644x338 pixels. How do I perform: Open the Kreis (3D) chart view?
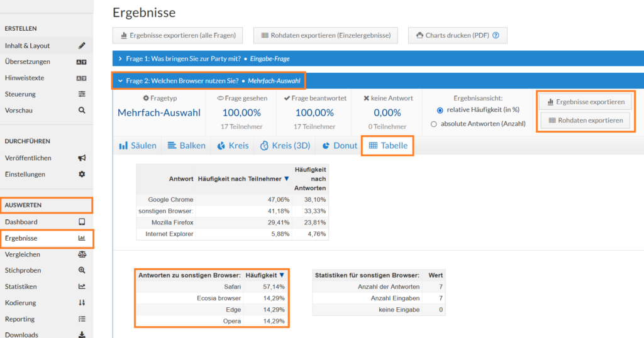tap(285, 146)
